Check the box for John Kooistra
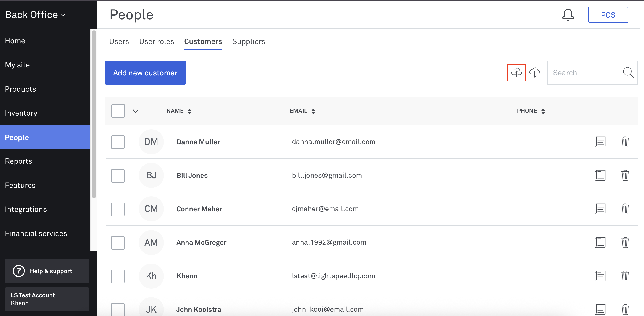 pos(118,310)
